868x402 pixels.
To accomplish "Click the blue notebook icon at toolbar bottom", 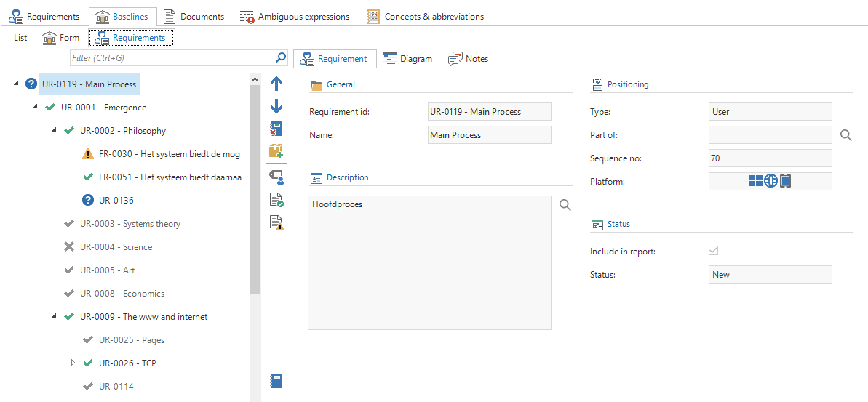I will click(276, 380).
